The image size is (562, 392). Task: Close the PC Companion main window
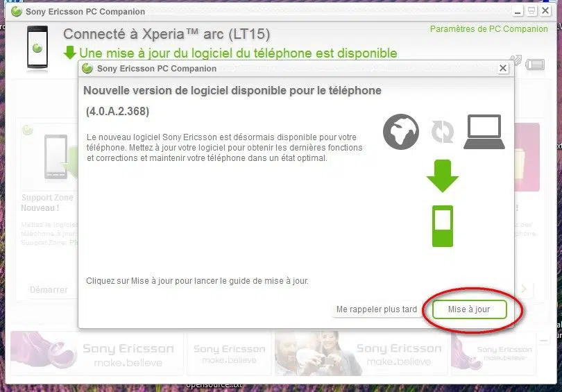point(545,10)
